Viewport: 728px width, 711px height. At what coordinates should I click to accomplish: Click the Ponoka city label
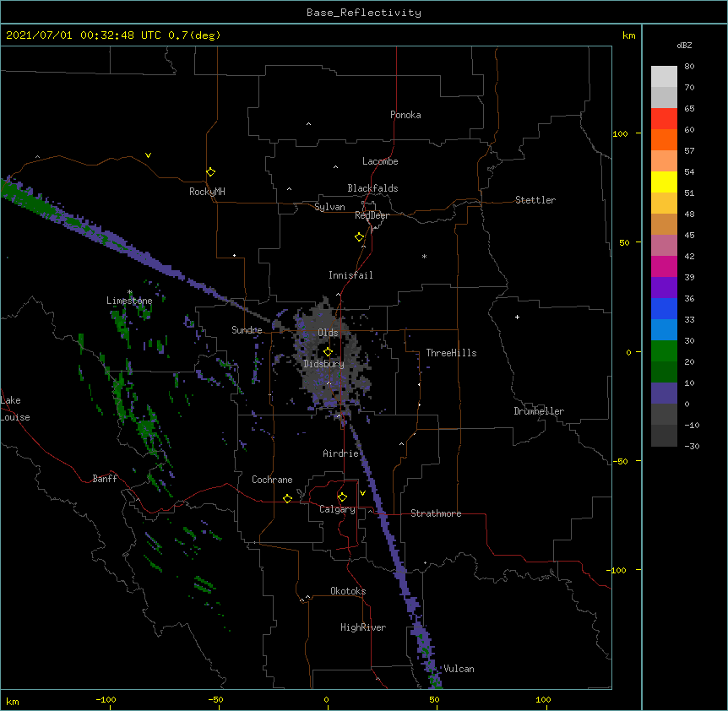405,115
